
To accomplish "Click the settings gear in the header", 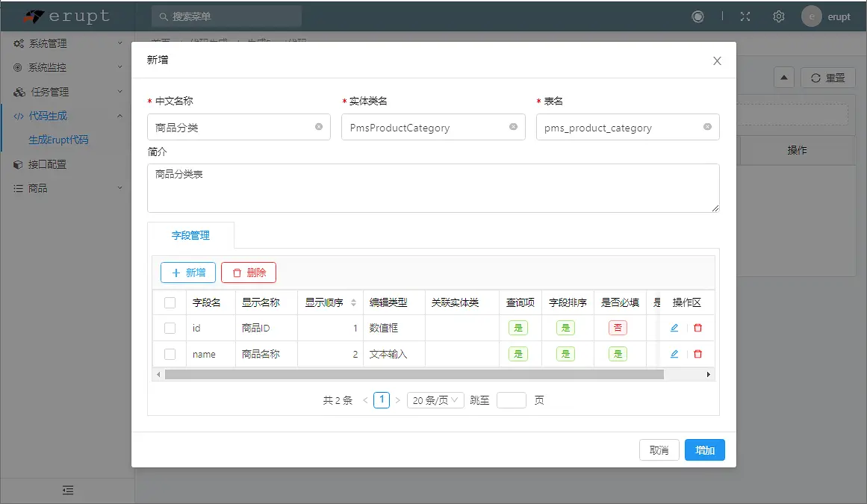I will coord(778,16).
